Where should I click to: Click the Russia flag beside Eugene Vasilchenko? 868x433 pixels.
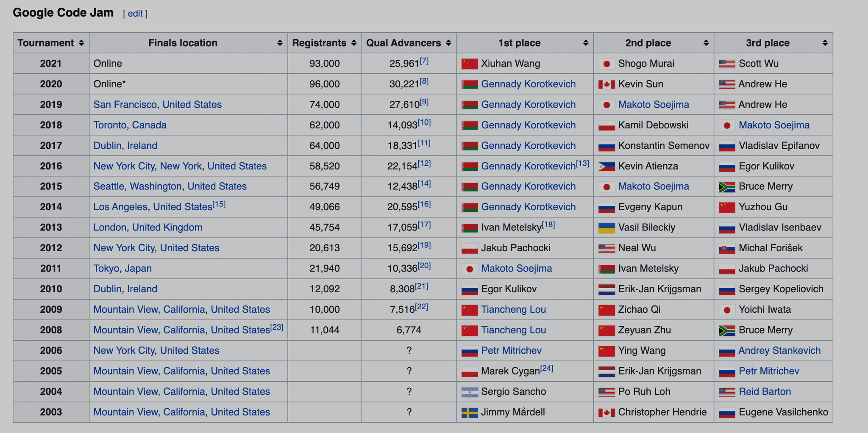coord(727,412)
